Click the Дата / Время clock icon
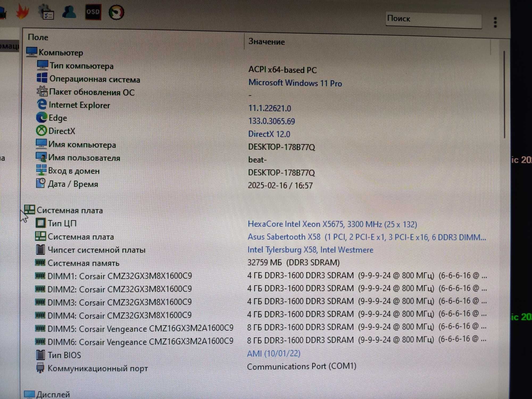This screenshot has width=532, height=399. coord(40,183)
